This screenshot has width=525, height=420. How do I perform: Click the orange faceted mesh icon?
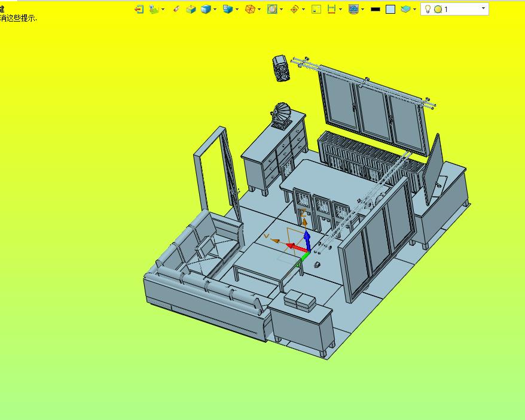250,9
